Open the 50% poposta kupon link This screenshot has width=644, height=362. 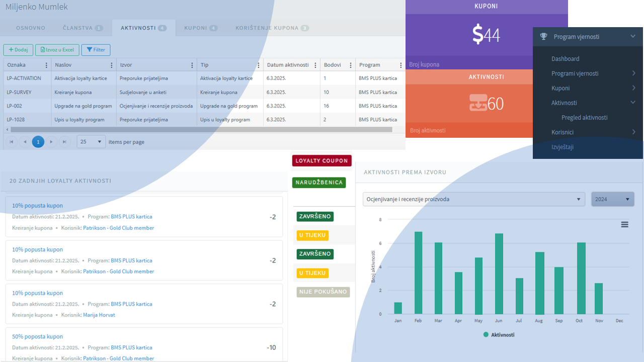38,336
